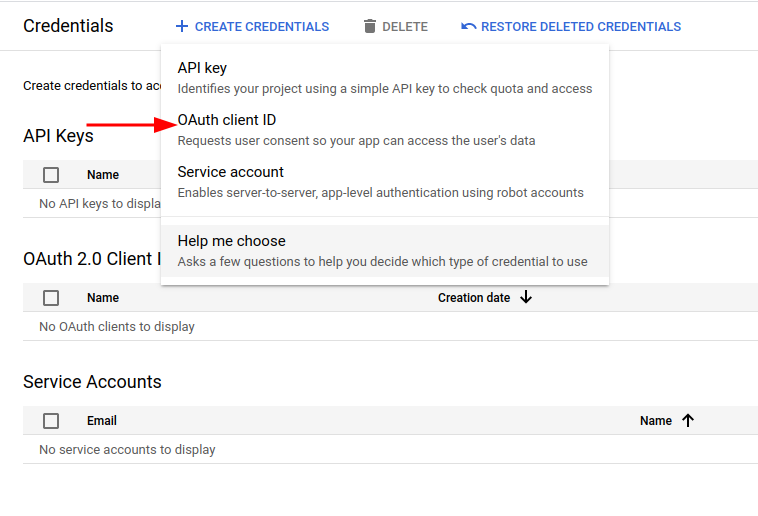This screenshot has height=516, width=758.
Task: Open the CREATE CREDENTIALS dropdown
Action: coord(252,26)
